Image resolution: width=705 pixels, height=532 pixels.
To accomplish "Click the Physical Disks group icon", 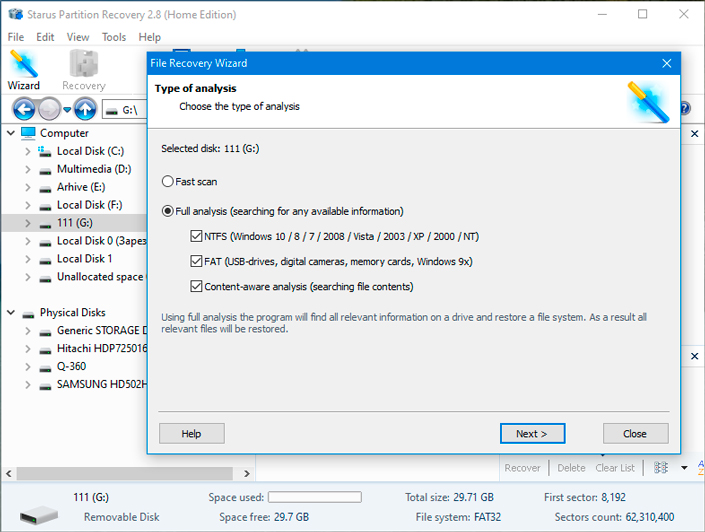I will (x=28, y=314).
